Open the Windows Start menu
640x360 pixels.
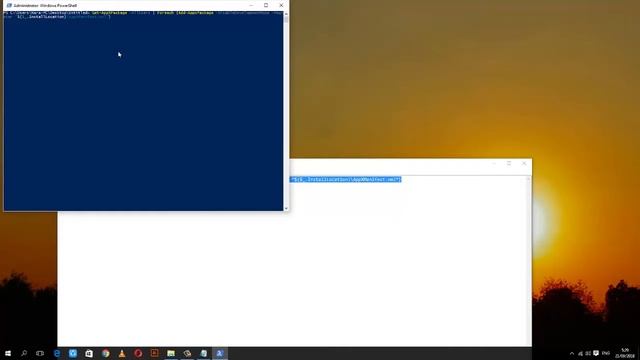pos(8,353)
